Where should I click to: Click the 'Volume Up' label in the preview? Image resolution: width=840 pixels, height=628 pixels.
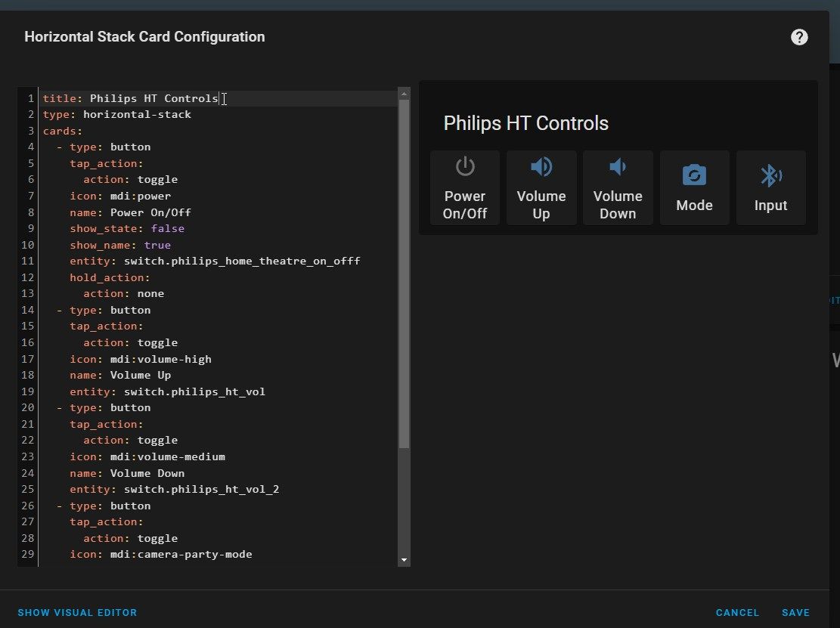tap(541, 205)
